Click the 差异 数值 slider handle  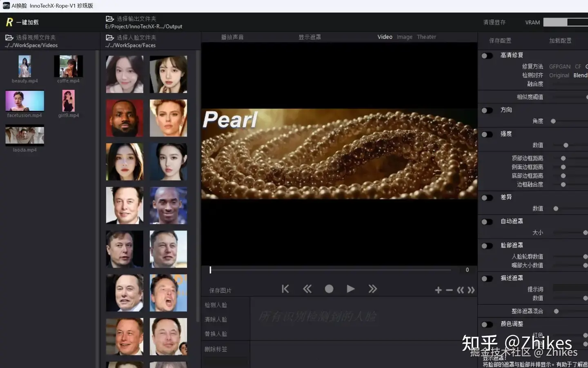point(556,208)
